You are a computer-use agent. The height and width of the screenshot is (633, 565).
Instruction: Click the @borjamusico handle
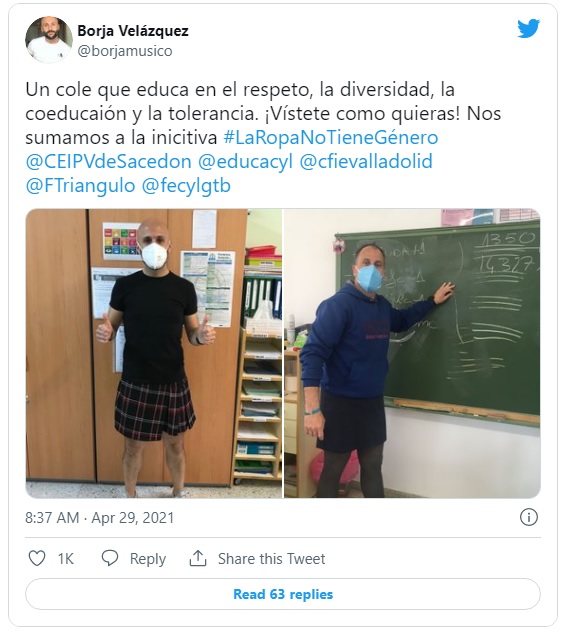125,51
